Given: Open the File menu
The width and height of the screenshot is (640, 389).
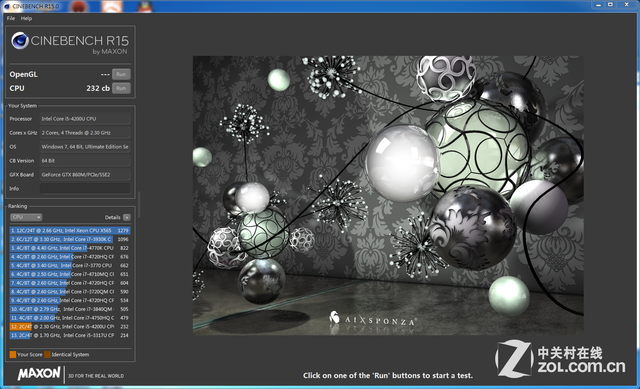Looking at the screenshot, I should 11,18.
